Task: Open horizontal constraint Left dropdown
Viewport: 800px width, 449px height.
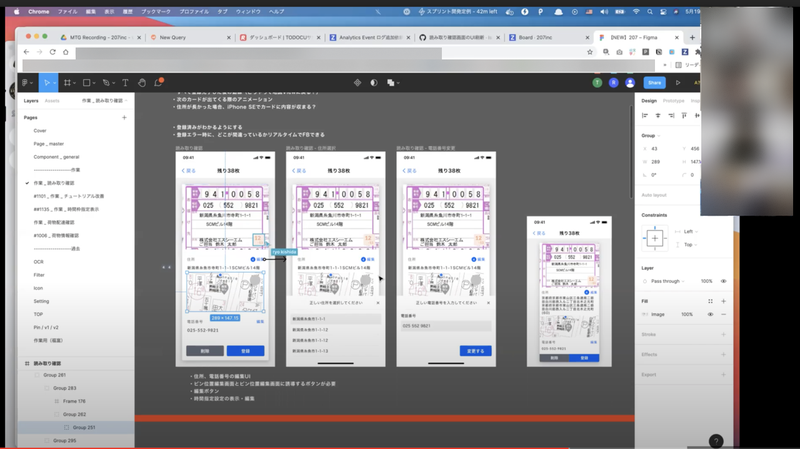Action: [x=691, y=232]
